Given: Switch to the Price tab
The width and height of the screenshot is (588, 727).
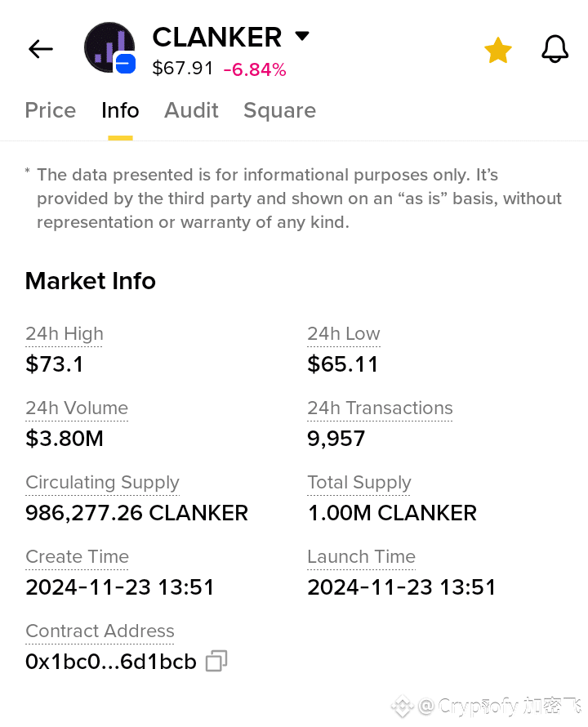Looking at the screenshot, I should pos(51,110).
